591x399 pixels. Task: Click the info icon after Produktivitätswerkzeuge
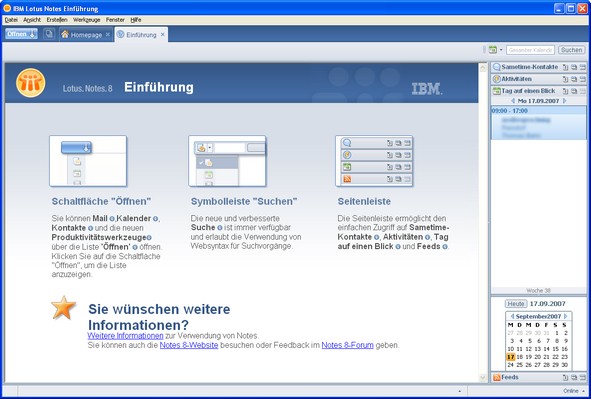click(149, 238)
